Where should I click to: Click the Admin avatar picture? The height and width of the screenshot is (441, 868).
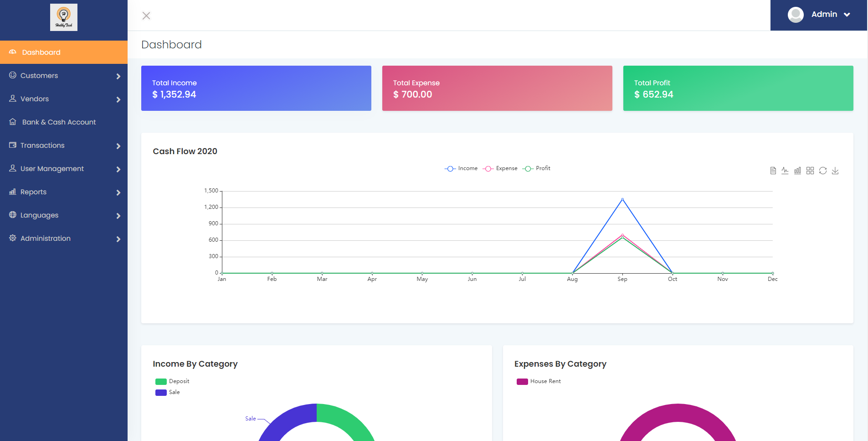pyautogui.click(x=796, y=15)
